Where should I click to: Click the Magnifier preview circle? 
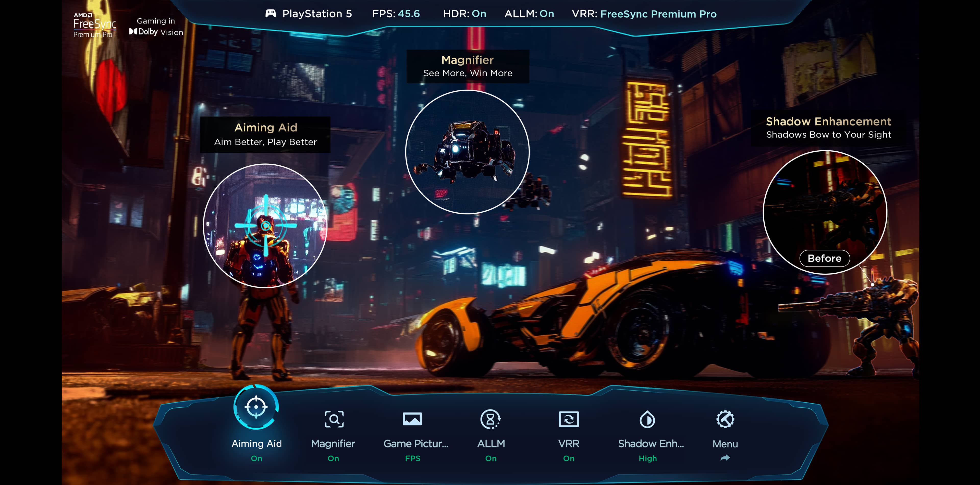[x=468, y=151]
